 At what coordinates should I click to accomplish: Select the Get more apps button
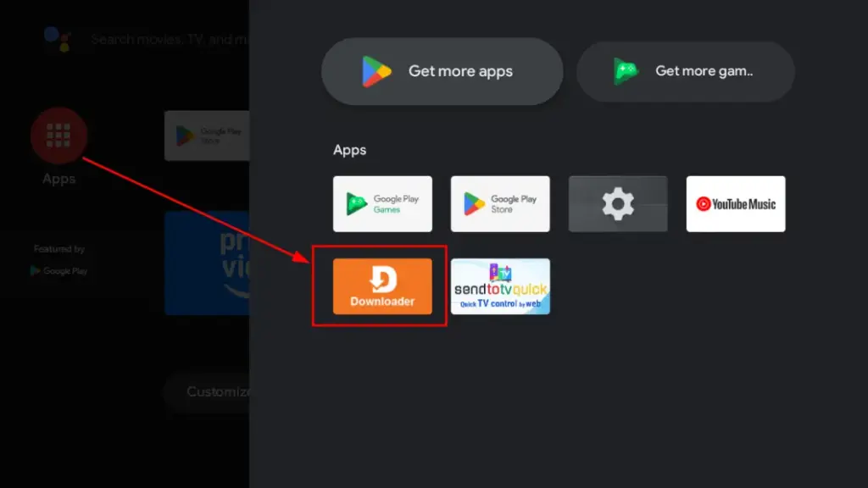[x=441, y=71]
